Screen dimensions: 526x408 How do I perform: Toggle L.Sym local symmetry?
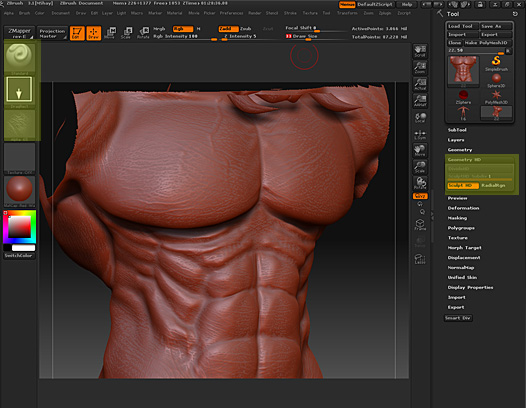420,135
